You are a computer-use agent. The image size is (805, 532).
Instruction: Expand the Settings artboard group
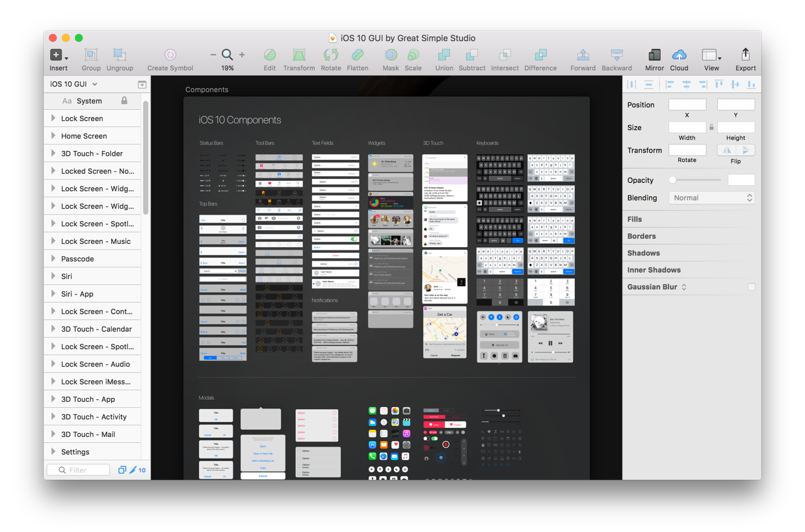click(53, 451)
